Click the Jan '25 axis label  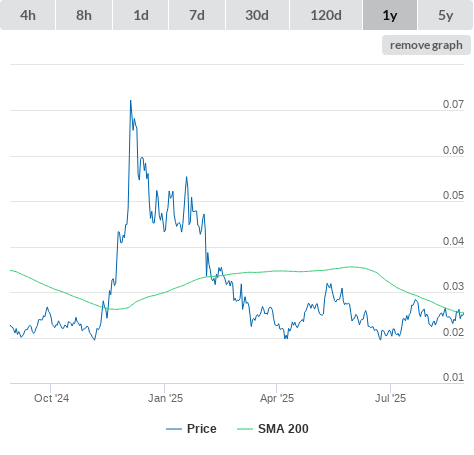(165, 398)
